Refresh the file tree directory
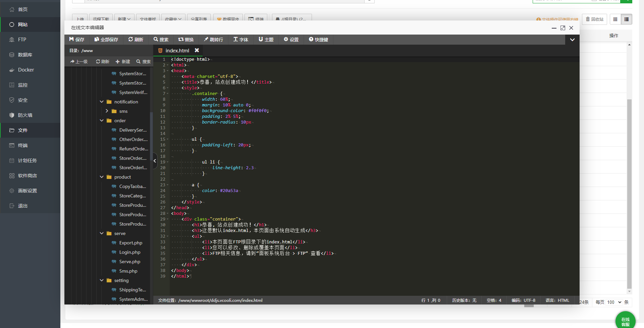This screenshot has height=328, width=644. pyautogui.click(x=103, y=62)
